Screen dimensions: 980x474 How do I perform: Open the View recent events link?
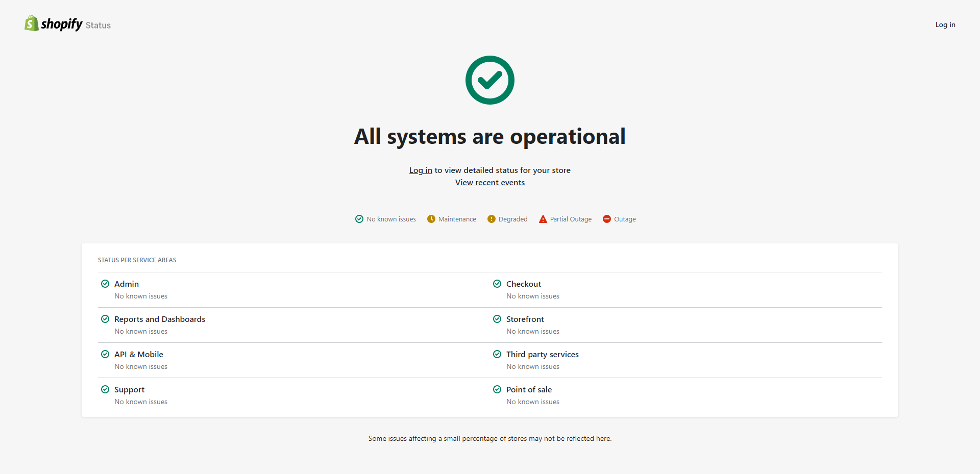pyautogui.click(x=489, y=183)
